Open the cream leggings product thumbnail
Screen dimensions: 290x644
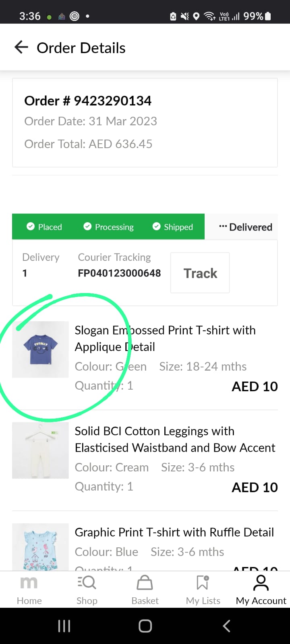coord(40,450)
